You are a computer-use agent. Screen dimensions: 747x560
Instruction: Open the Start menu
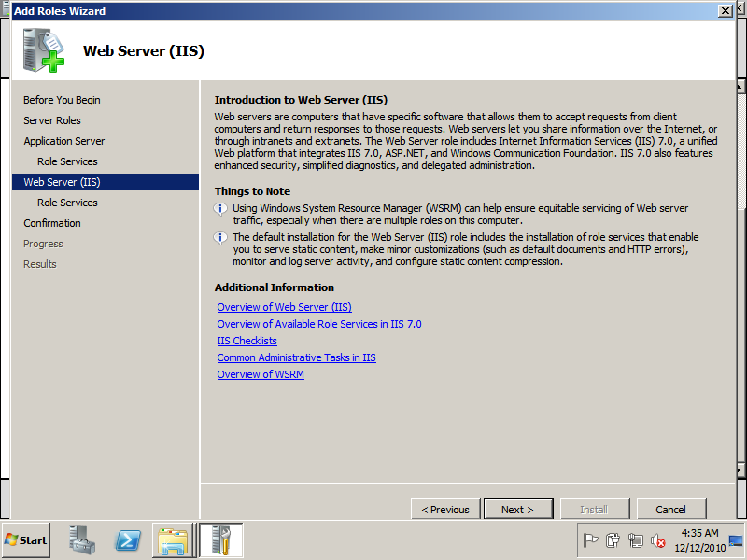coord(26,540)
